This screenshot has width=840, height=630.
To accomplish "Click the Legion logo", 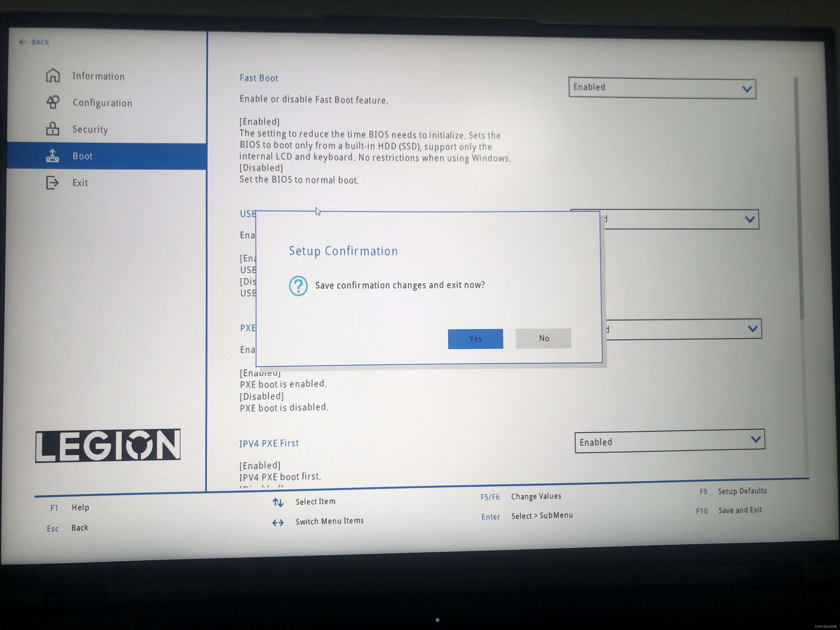I will [108, 445].
